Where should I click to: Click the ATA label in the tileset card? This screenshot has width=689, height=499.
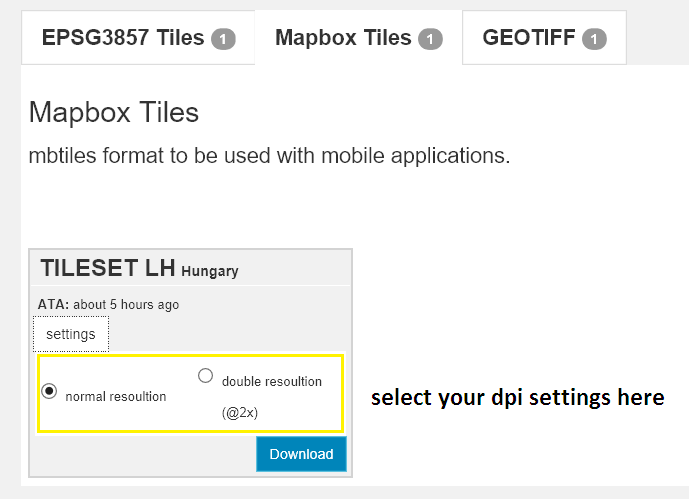click(x=52, y=304)
